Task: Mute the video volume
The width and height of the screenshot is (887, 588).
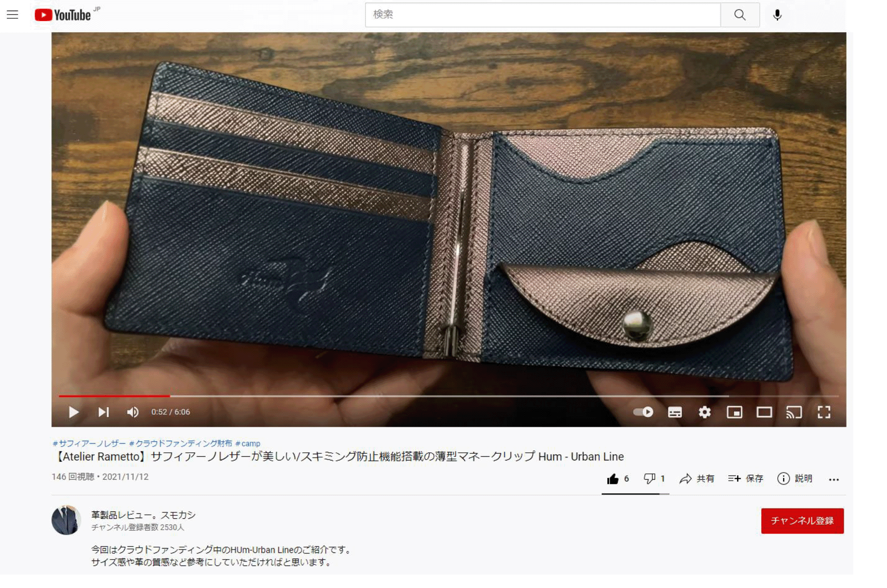Action: (133, 412)
